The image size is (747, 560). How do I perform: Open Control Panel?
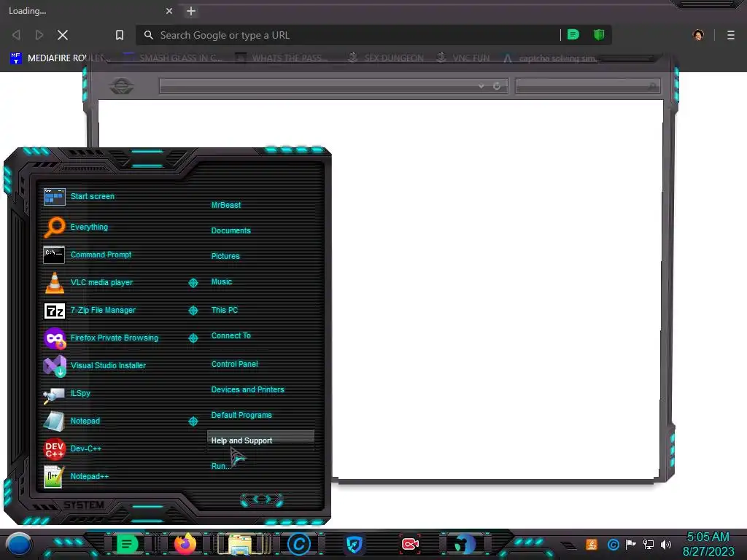tap(234, 364)
